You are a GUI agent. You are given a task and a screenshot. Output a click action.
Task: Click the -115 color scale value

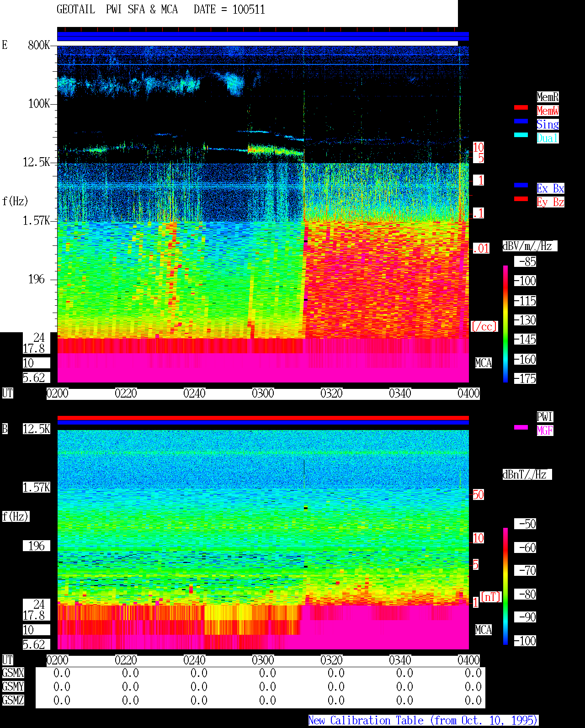click(526, 301)
